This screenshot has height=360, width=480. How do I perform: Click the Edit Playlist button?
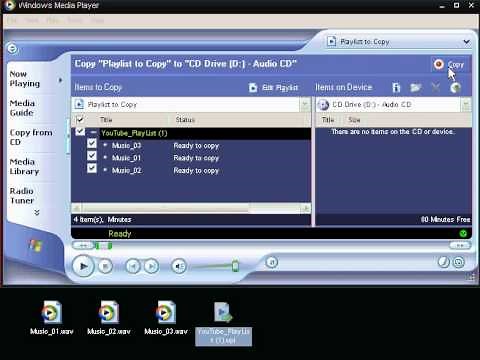pos(273,88)
